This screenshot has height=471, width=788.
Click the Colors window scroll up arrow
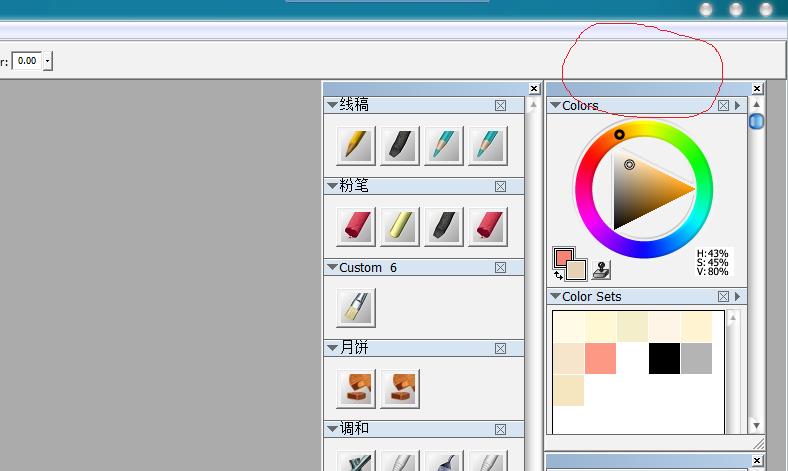[x=756, y=105]
